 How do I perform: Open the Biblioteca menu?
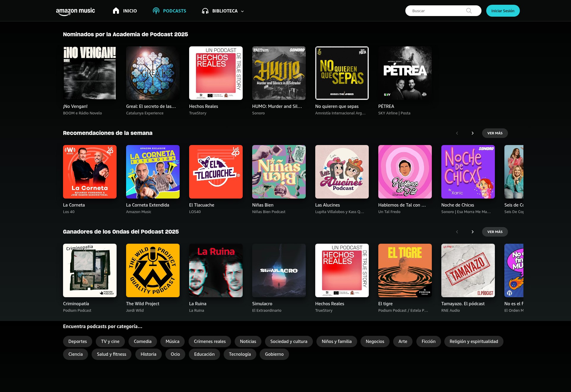[223, 11]
